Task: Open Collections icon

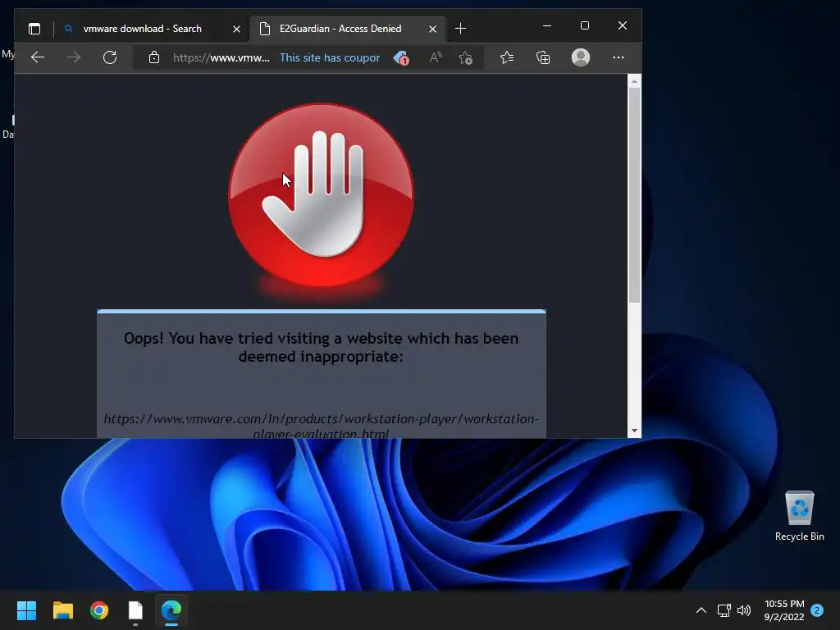Action: click(x=543, y=57)
